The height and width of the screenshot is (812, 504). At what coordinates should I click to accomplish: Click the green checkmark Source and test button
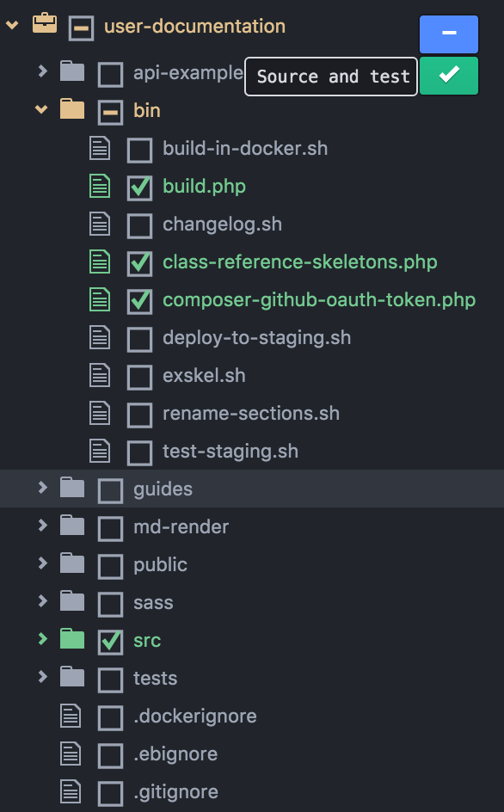449,76
